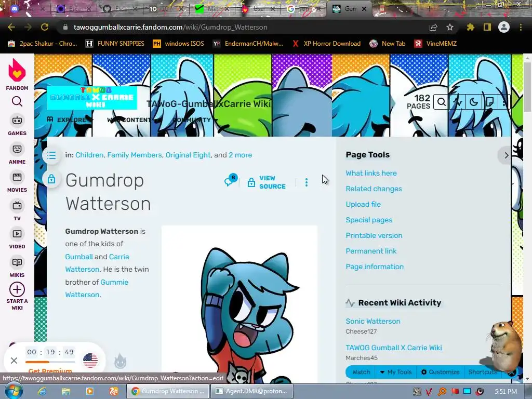Open Upload file page tool
The height and width of the screenshot is (399, 532).
[363, 204]
